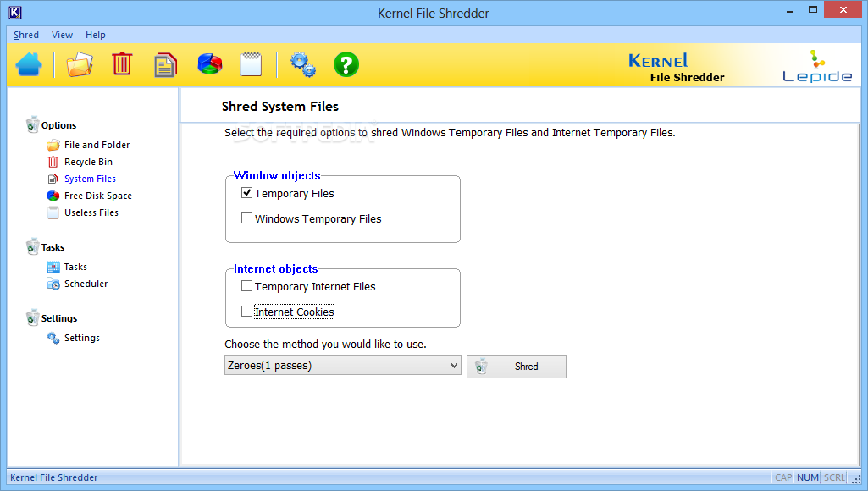This screenshot has width=868, height=491.
Task: Click the folder icon beside File and Folder
Action: [53, 145]
